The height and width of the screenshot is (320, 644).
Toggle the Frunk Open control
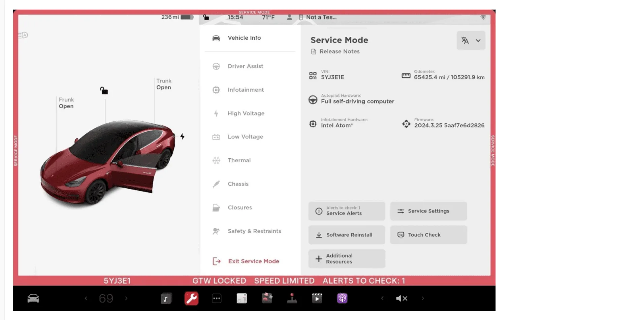[x=66, y=103]
